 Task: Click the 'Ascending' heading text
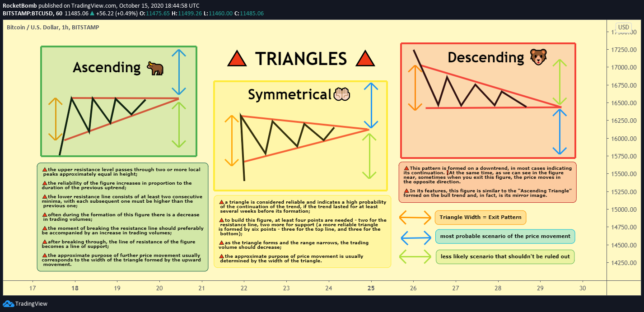click(107, 67)
